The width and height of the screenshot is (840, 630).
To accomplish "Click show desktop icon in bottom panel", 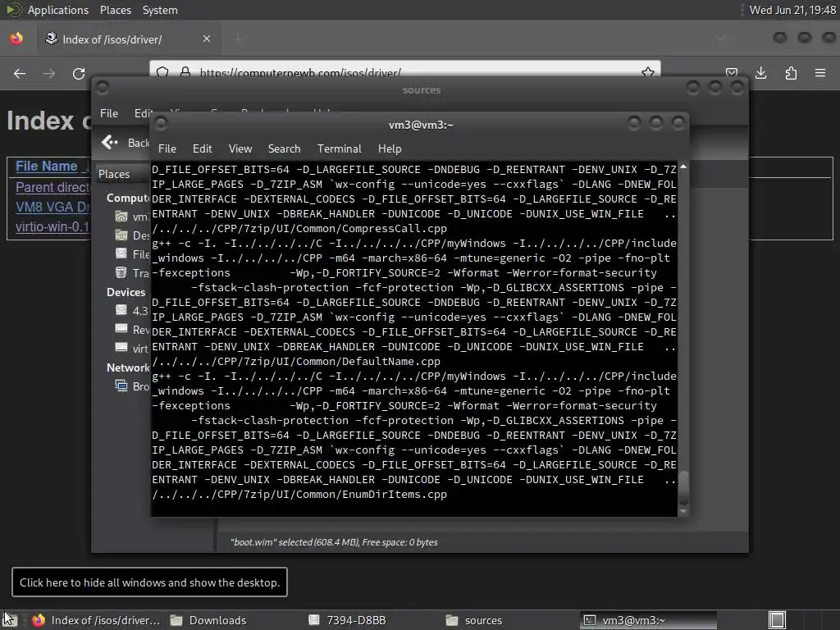I will (x=9, y=620).
